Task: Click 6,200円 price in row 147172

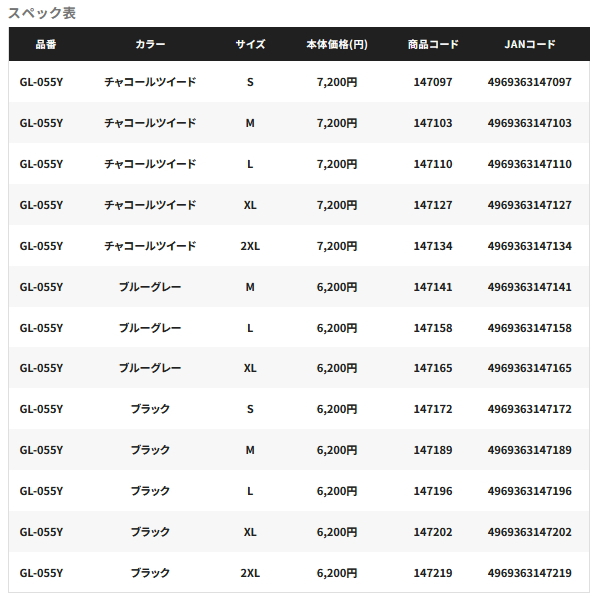Action: pyautogui.click(x=337, y=409)
